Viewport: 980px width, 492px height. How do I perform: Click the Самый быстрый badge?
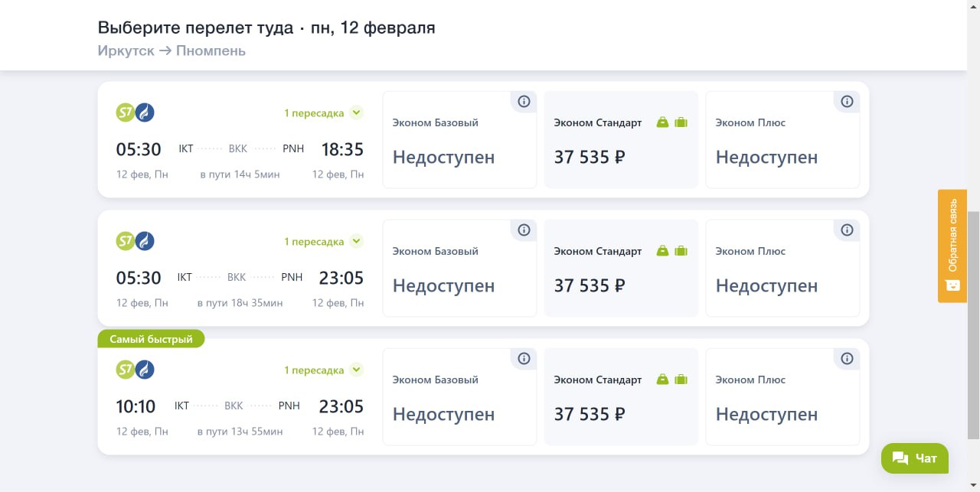[x=151, y=339]
